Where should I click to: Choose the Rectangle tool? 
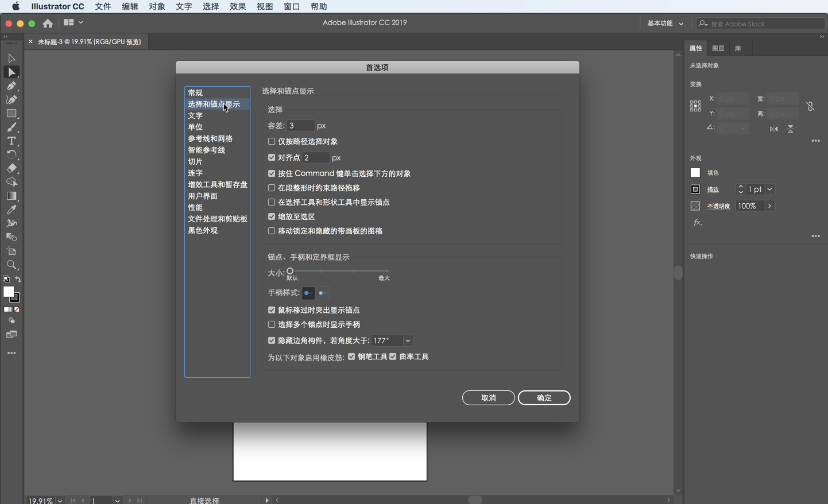(x=11, y=114)
